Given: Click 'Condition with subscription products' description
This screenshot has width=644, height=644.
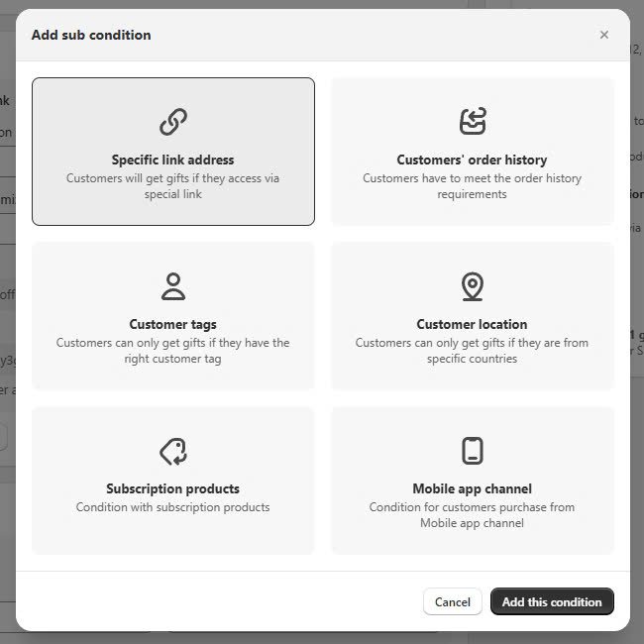Looking at the screenshot, I should point(173,507).
